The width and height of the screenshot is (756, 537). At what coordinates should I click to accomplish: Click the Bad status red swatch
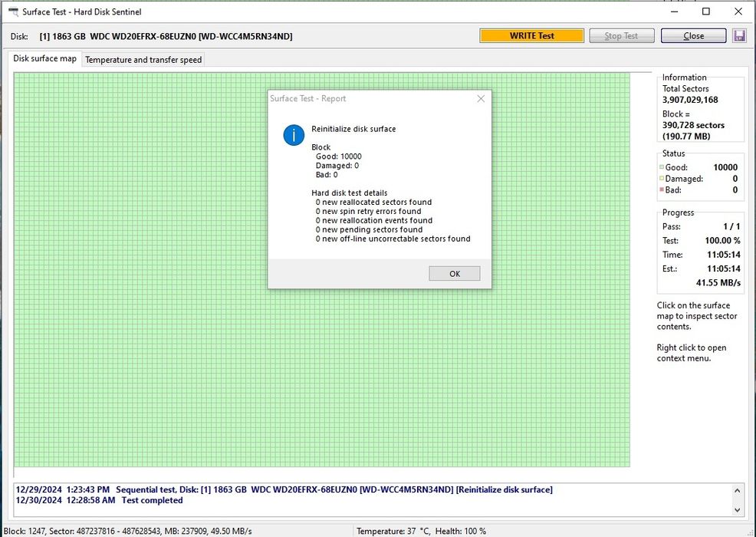662,189
